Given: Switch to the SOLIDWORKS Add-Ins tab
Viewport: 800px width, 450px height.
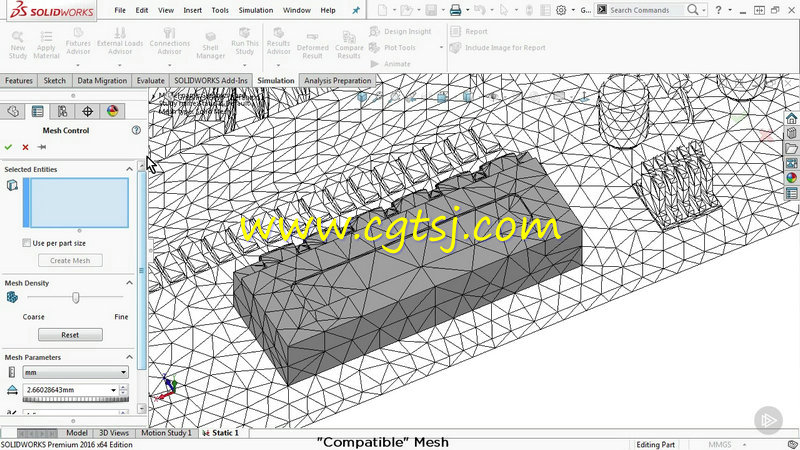Looking at the screenshot, I should click(211, 81).
